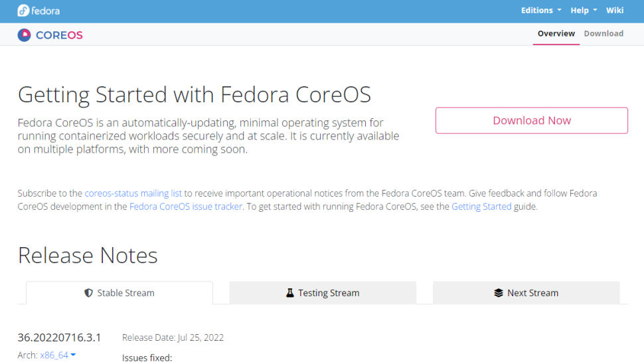Click the Fedora logo icon

(23, 11)
